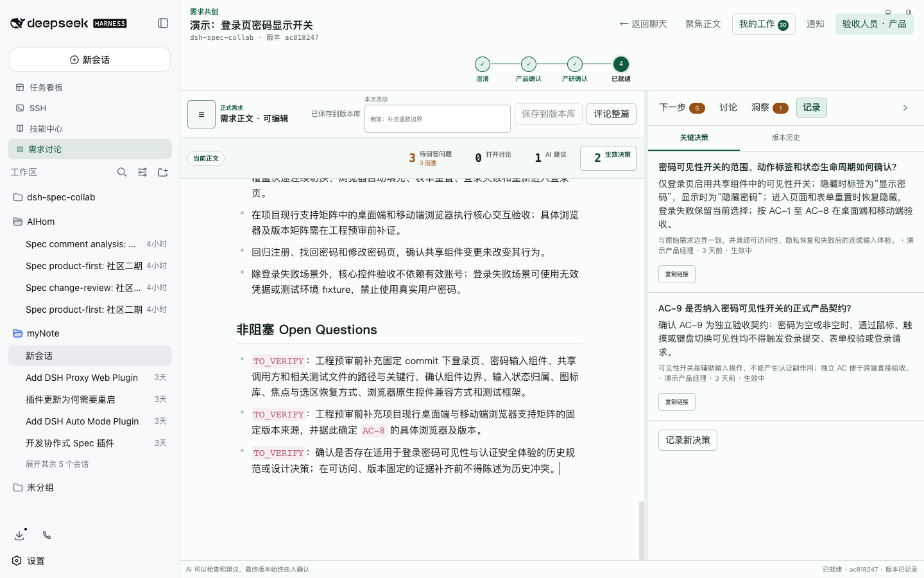Screen dimensions: 924x578
Task: Start a 新会话
Action: point(90,60)
